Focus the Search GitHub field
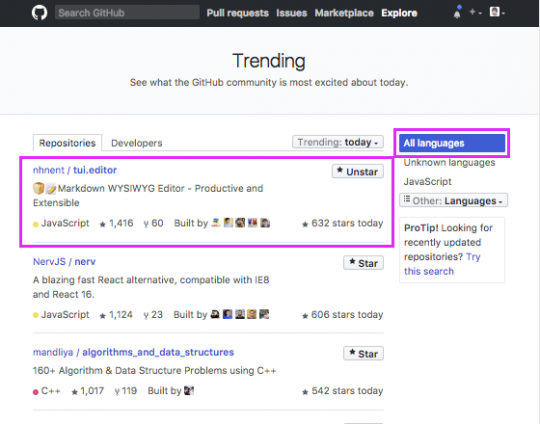This screenshot has height=424, width=540. (127, 13)
